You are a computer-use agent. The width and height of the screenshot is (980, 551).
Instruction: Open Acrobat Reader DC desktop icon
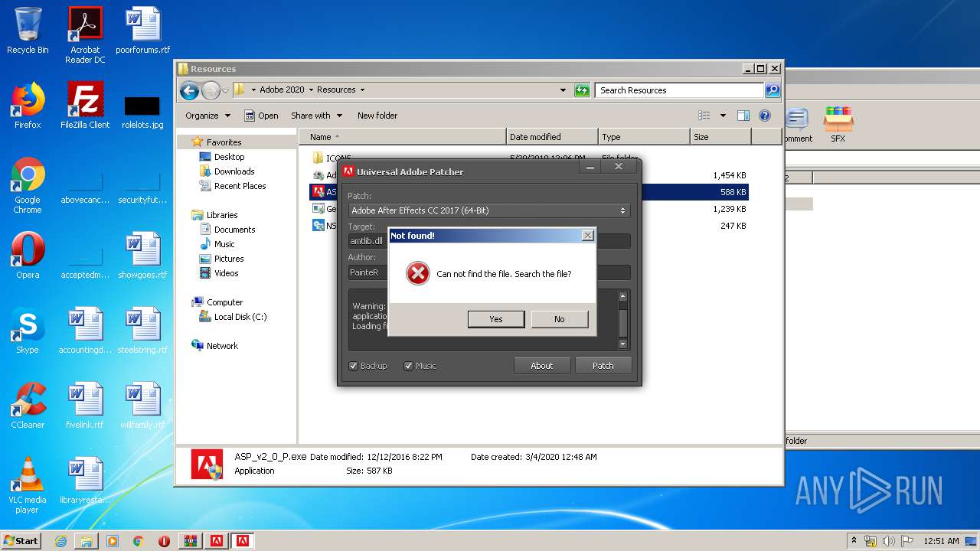(x=85, y=35)
